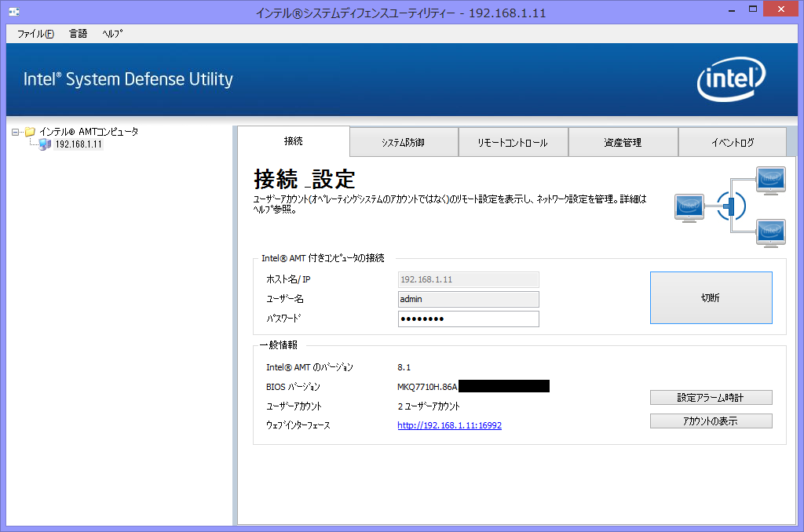This screenshot has width=804, height=532.
Task: Click the ウェブインターフェース label
Action: coord(298,425)
